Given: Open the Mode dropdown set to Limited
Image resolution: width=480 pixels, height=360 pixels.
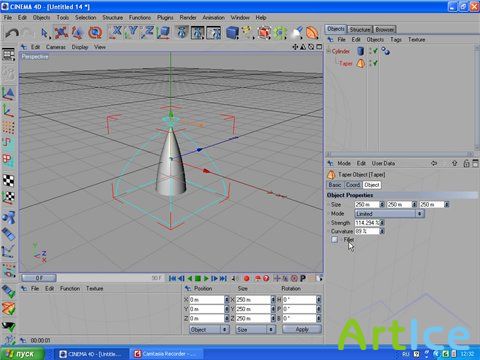Looking at the screenshot, I should [389, 214].
